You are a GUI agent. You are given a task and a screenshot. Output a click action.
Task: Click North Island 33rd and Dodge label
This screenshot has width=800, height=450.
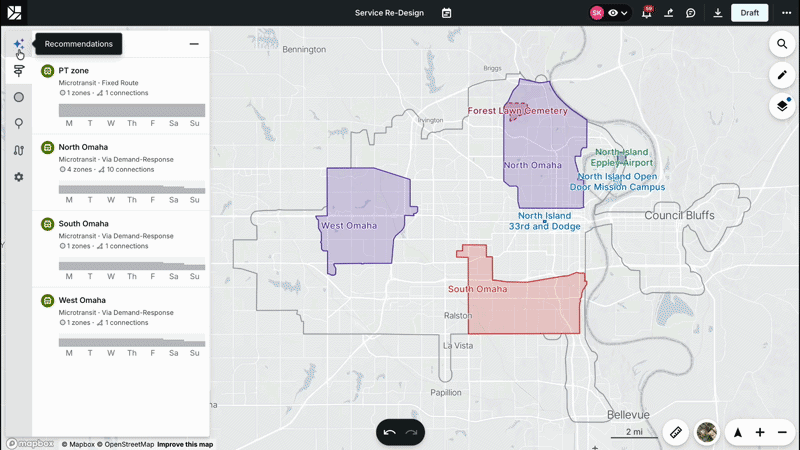click(544, 221)
